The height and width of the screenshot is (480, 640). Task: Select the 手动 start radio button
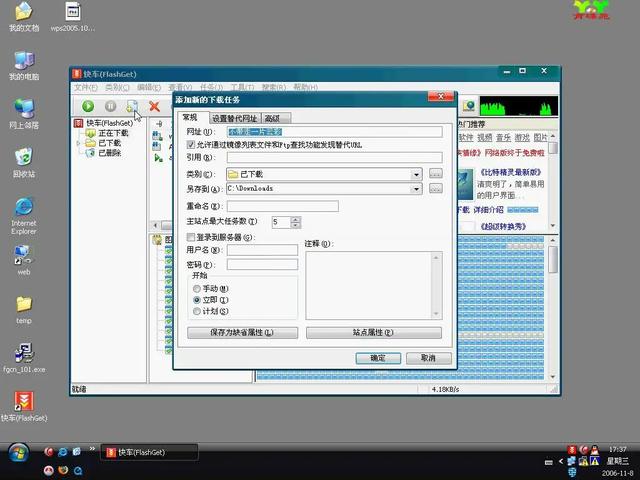point(196,288)
